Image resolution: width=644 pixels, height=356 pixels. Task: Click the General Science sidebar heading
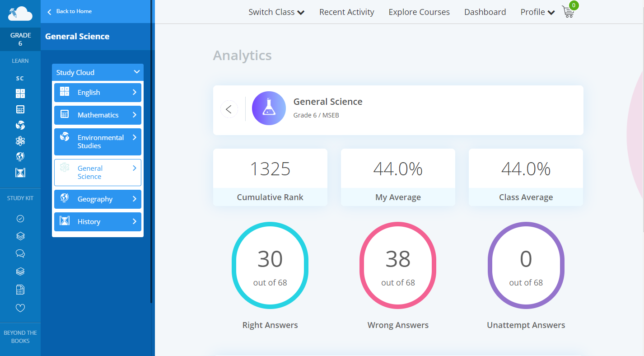[77, 37]
